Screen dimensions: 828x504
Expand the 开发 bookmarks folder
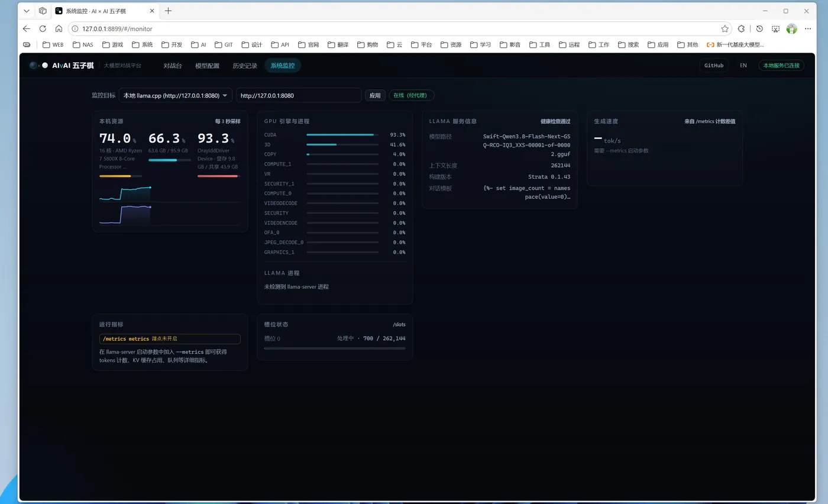(x=172, y=44)
